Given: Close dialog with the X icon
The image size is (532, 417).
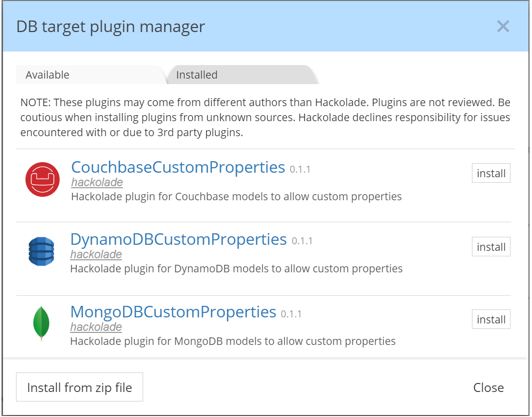Looking at the screenshot, I should (x=503, y=27).
